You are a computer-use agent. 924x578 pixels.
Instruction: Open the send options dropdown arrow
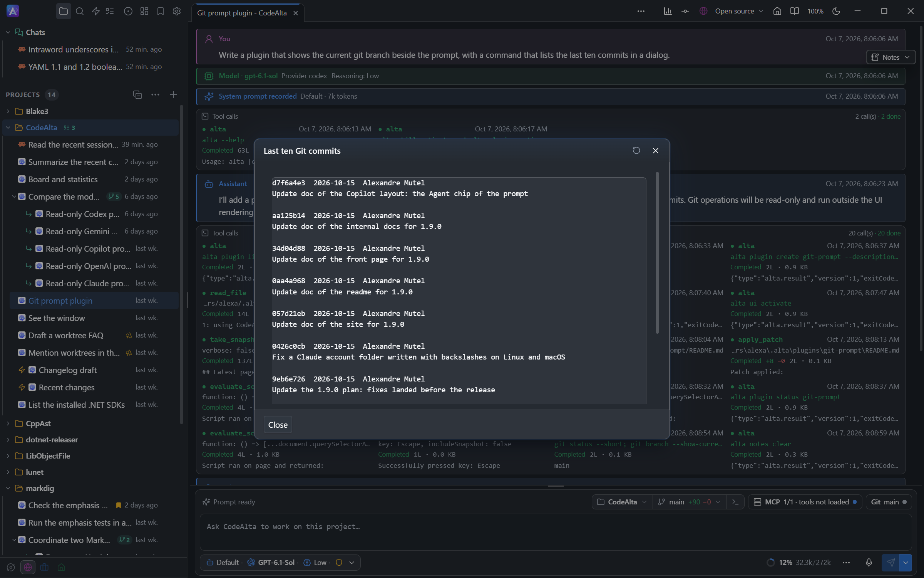pyautogui.click(x=906, y=563)
